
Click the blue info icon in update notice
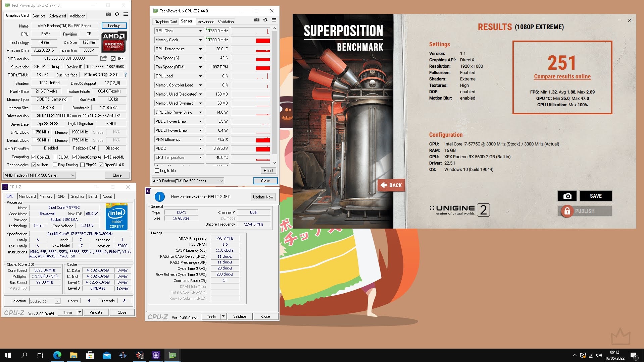click(x=160, y=197)
